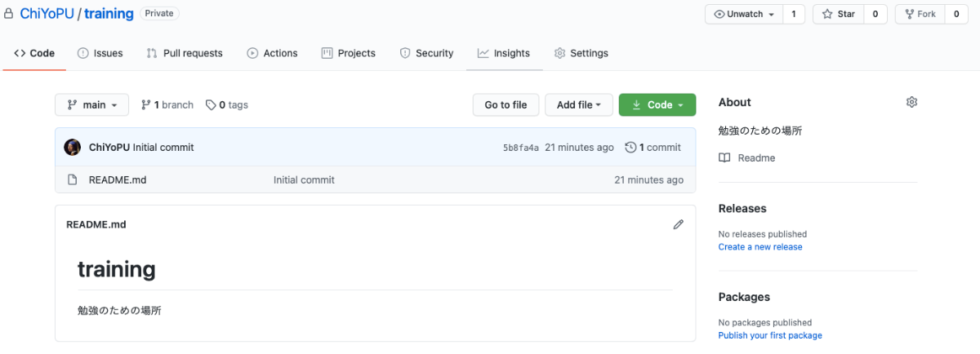Screen dimensions: 980x354
Task: Open commit hash 5b8fa4a
Action: 521,148
